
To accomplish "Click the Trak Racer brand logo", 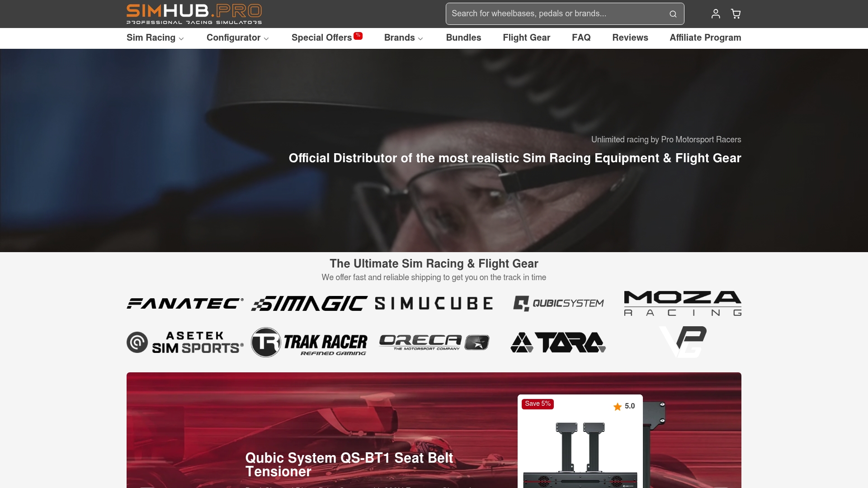I will pyautogui.click(x=309, y=342).
